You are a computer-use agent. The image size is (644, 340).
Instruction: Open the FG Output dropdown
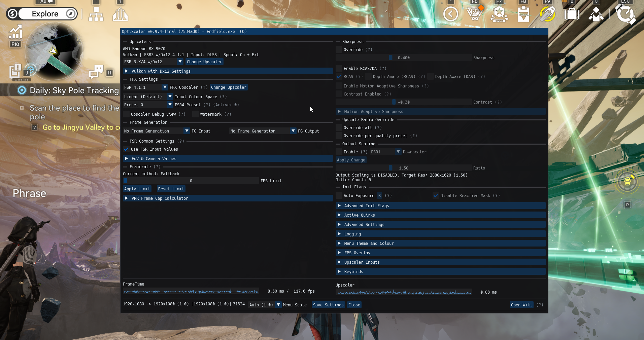[x=263, y=131]
